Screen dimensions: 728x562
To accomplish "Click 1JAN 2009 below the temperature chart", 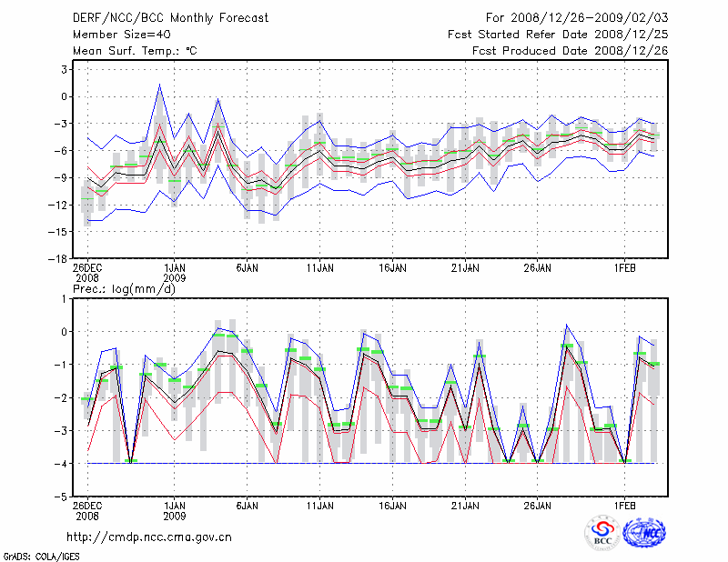I will [x=175, y=273].
